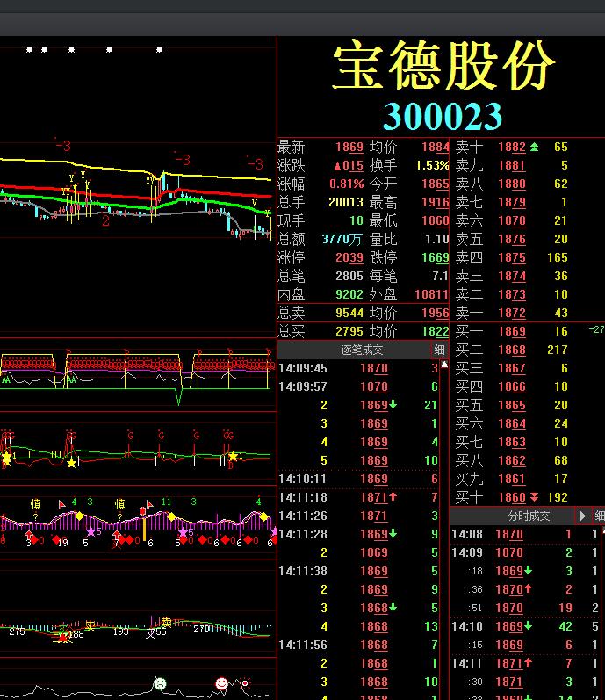The image size is (605, 700).
Task: Click the orange lantern marker beside the second red flag
Action: [143, 510]
